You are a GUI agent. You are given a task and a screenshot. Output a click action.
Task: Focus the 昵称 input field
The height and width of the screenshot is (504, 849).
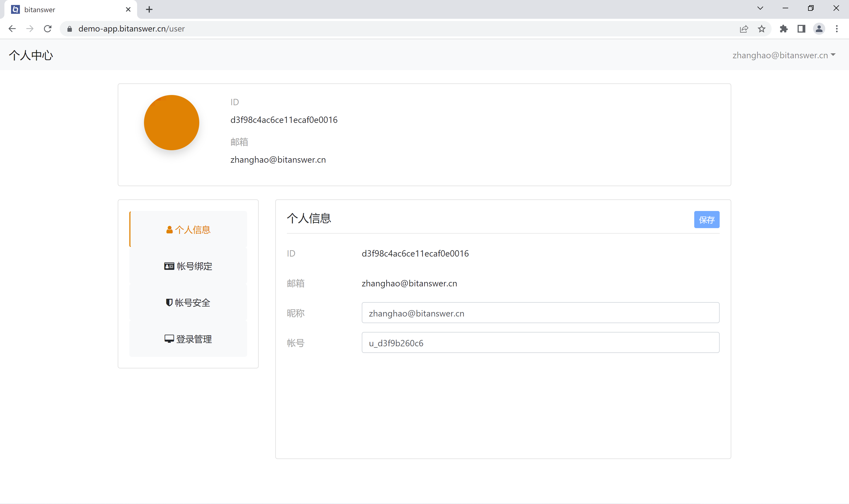point(540,313)
